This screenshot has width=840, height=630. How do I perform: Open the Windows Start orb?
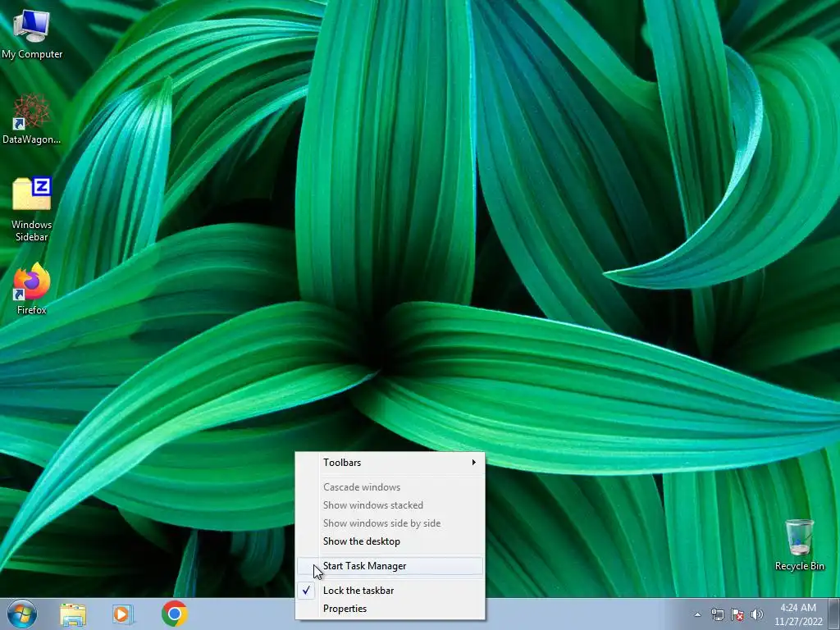point(22,614)
